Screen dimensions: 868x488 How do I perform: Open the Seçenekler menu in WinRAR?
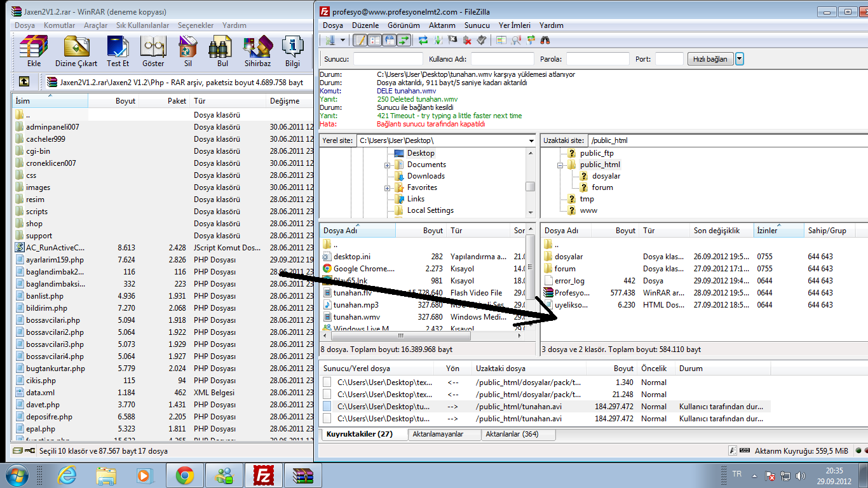pyautogui.click(x=196, y=25)
